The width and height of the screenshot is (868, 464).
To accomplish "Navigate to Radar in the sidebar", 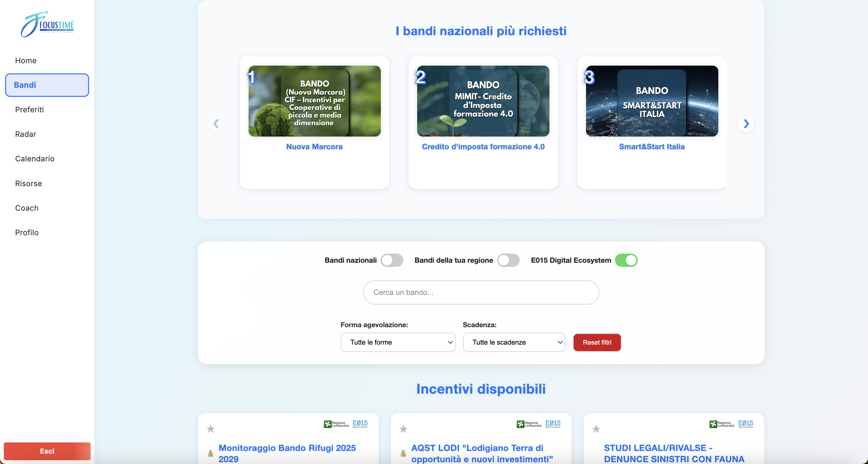I will click(26, 134).
